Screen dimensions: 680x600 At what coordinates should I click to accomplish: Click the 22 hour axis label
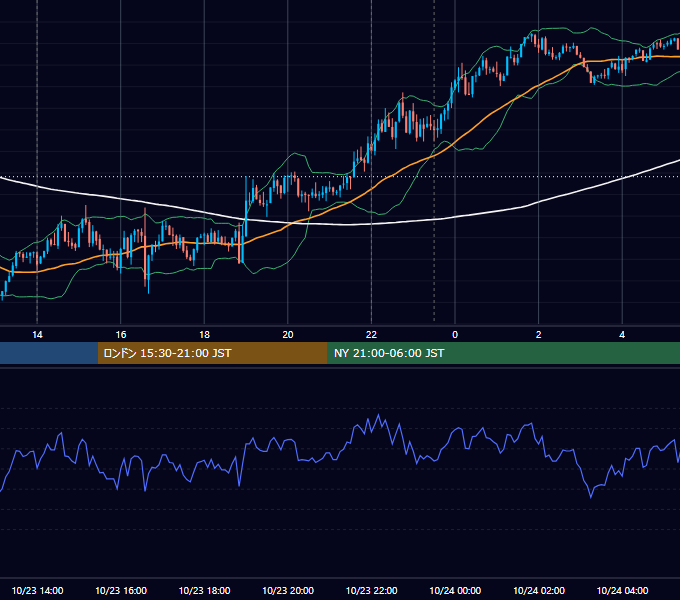[x=371, y=335]
